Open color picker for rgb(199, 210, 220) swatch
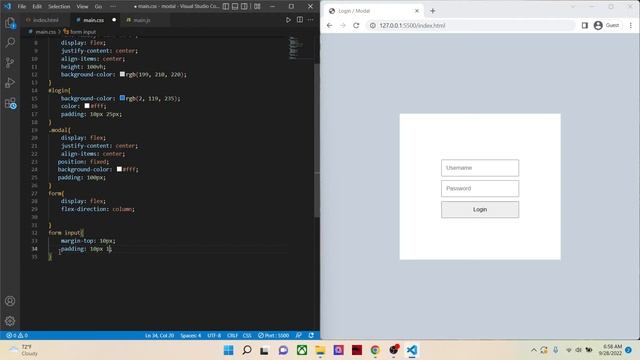Viewport: 640px width, 360px height. pos(122,74)
